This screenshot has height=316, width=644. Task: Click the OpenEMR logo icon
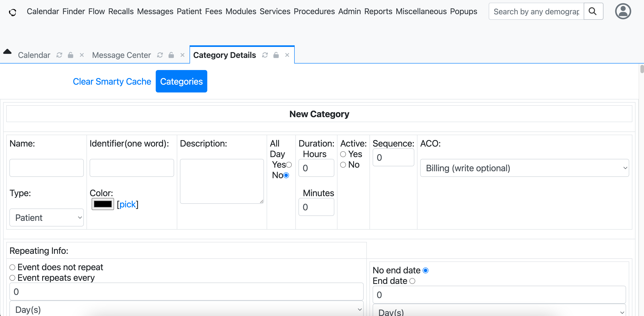click(x=13, y=12)
